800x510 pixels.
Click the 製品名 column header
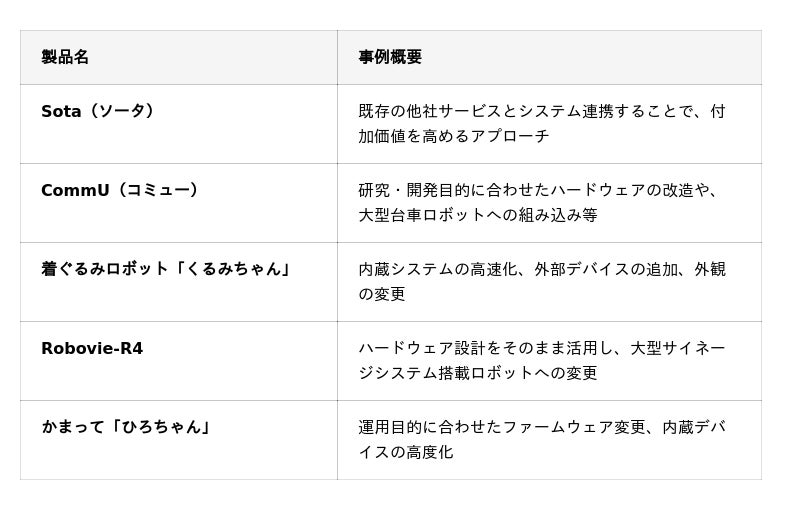click(65, 57)
